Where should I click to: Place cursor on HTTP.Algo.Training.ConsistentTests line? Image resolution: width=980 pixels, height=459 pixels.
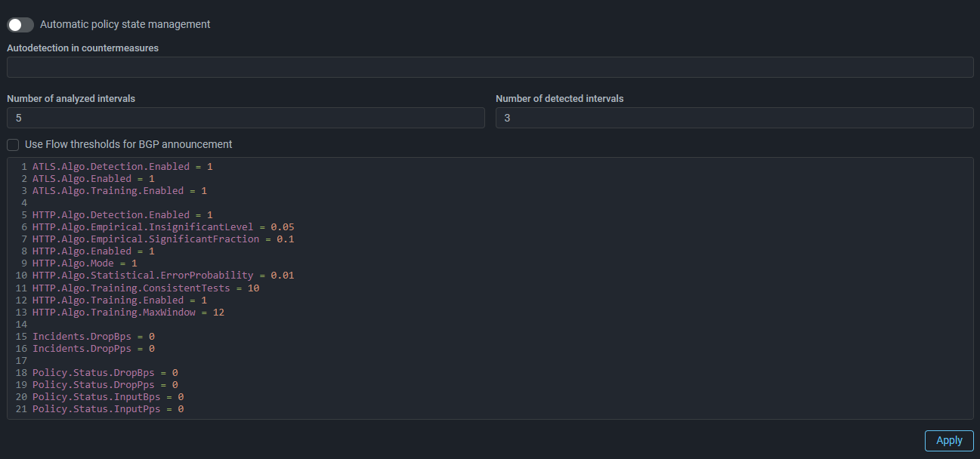pos(146,288)
